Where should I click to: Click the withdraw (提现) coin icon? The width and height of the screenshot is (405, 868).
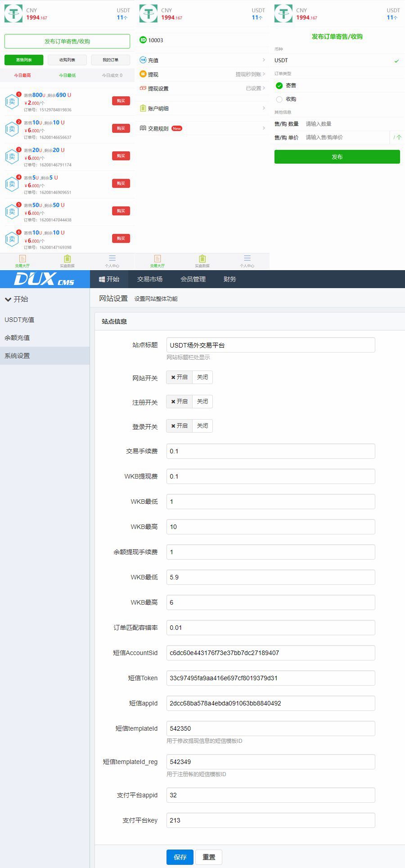coord(143,74)
